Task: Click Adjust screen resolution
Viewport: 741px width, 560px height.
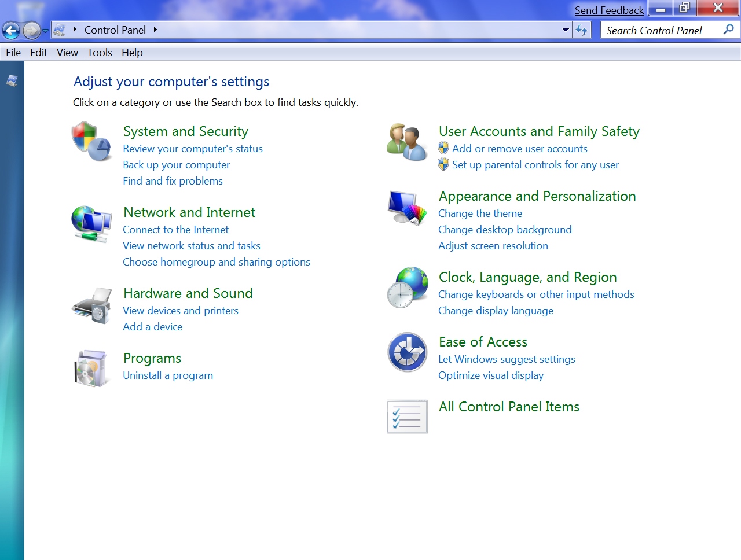Action: 493,246
